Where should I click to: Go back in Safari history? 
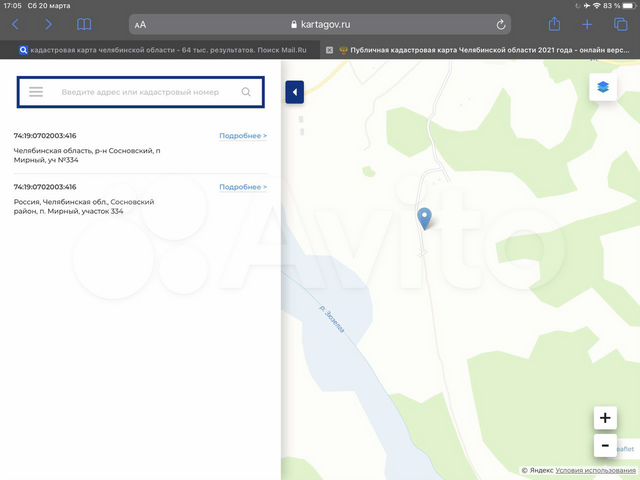coord(15,24)
